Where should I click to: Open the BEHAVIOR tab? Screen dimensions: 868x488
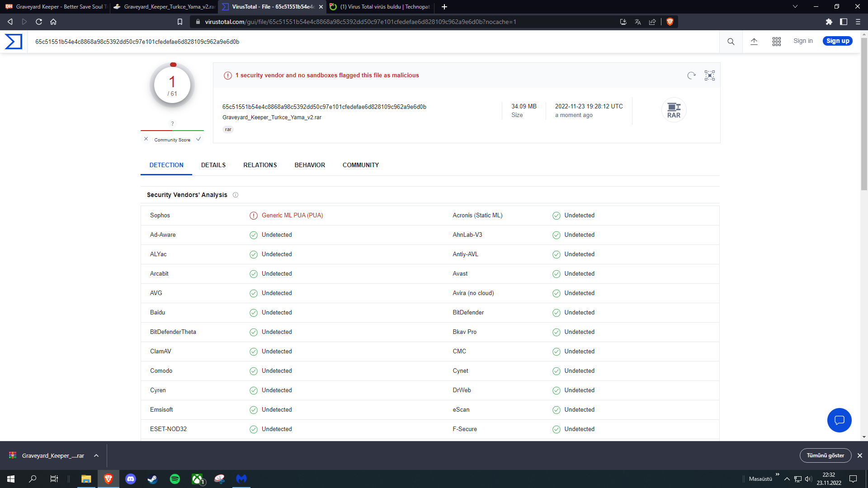(x=310, y=165)
